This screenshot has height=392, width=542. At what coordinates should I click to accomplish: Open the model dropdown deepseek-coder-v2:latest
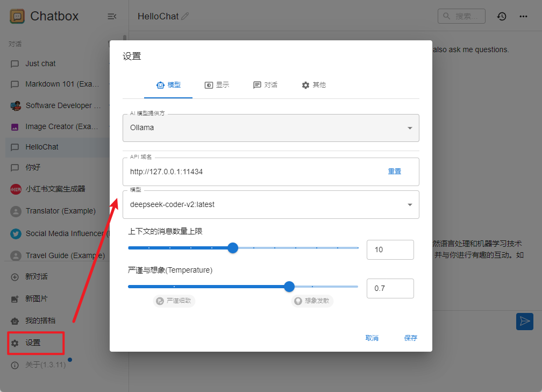pos(271,205)
